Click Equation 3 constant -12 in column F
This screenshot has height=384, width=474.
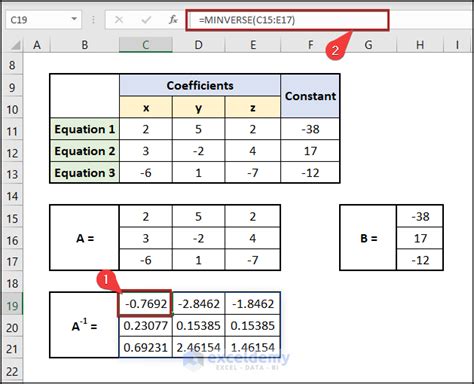point(310,173)
